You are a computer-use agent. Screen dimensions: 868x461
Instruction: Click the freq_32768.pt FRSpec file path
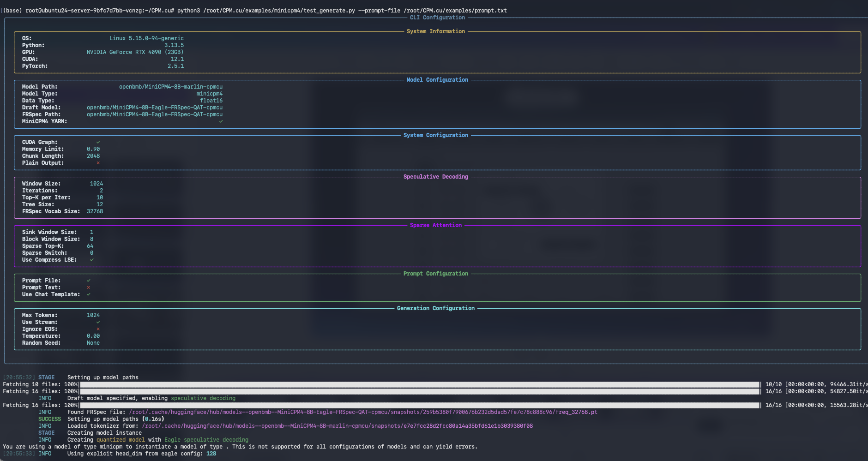click(363, 412)
